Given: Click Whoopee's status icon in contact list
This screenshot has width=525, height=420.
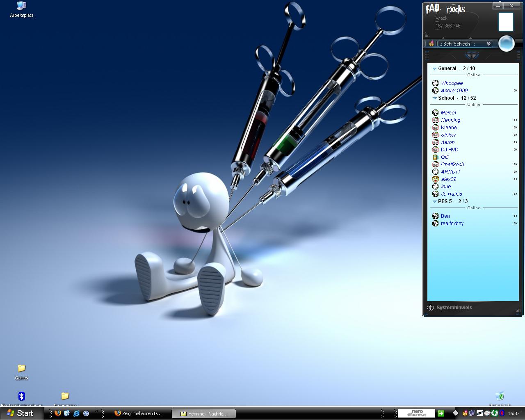Looking at the screenshot, I should 435,83.
